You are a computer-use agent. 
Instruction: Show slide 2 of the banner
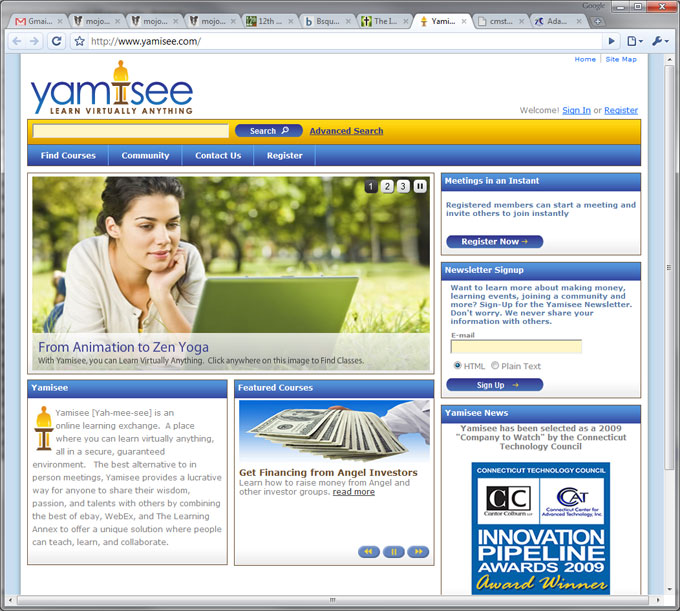[387, 186]
